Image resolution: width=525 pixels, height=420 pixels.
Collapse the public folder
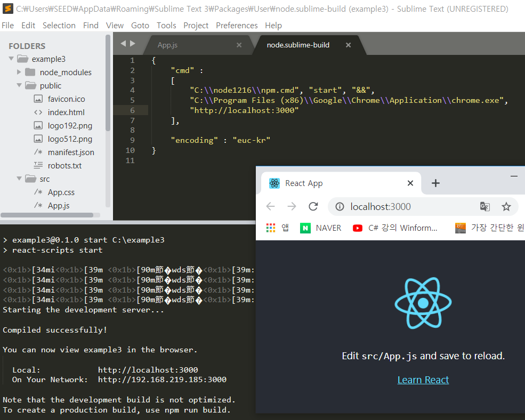click(x=19, y=85)
